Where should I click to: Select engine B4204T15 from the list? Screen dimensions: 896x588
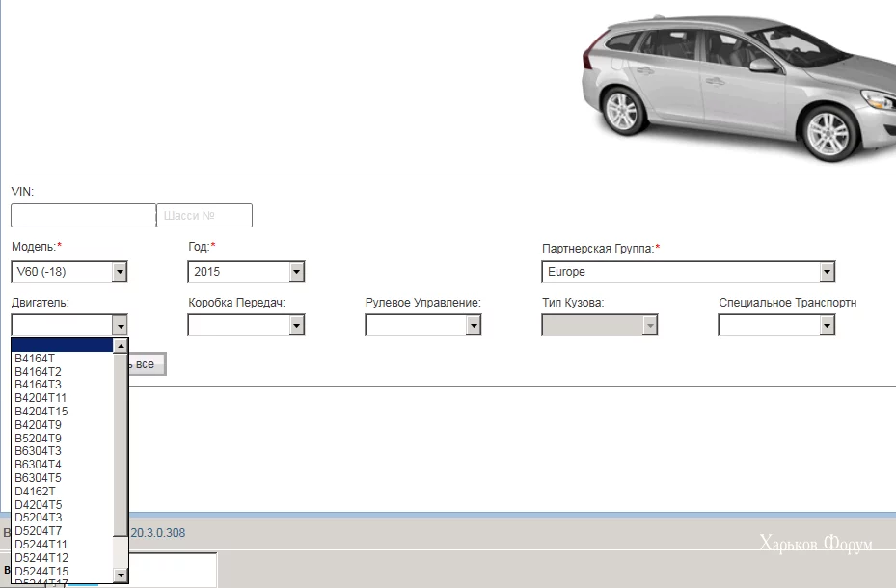click(63, 411)
